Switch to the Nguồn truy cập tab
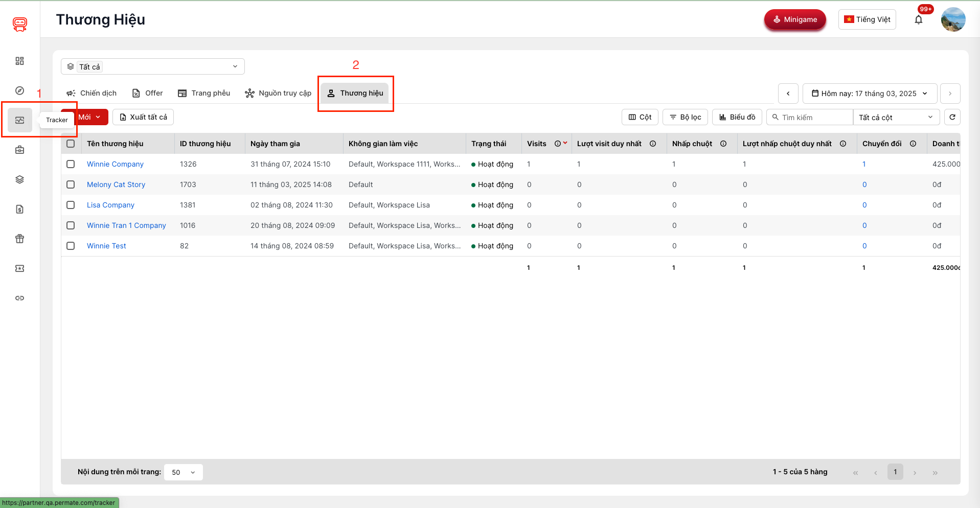This screenshot has height=508, width=980. [278, 93]
